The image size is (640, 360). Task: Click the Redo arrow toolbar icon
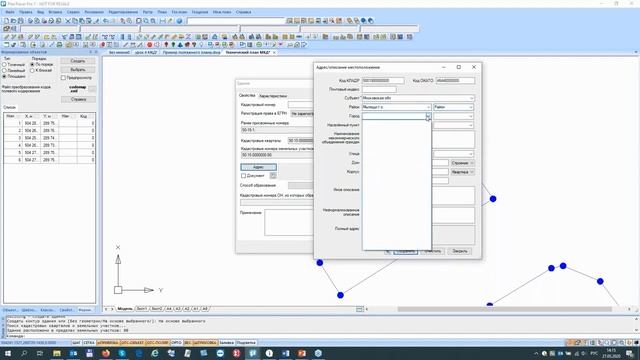[x=113, y=20]
